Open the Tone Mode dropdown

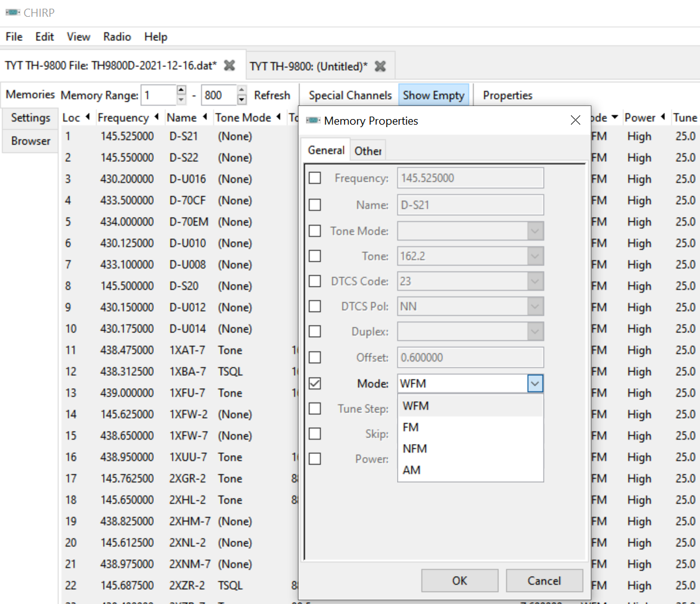pyautogui.click(x=535, y=231)
